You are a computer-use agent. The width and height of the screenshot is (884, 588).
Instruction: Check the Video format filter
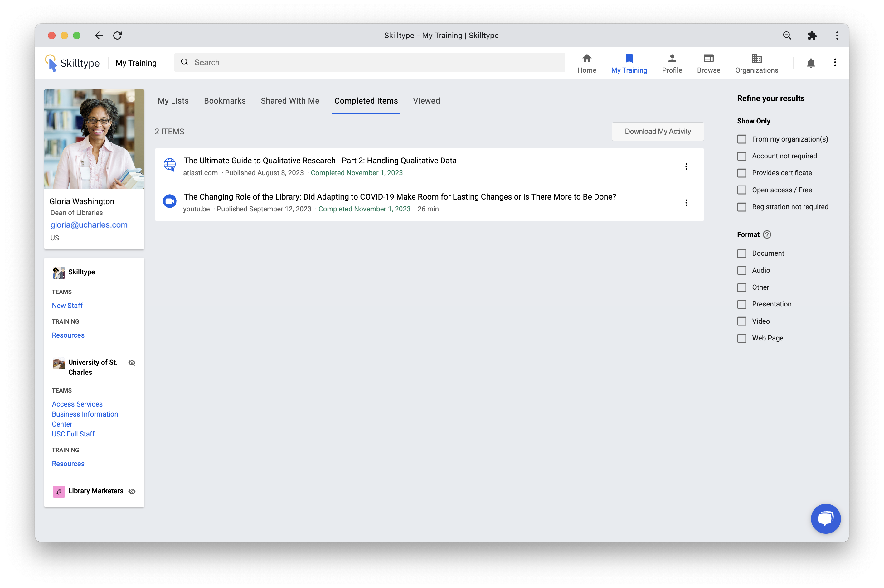741,321
